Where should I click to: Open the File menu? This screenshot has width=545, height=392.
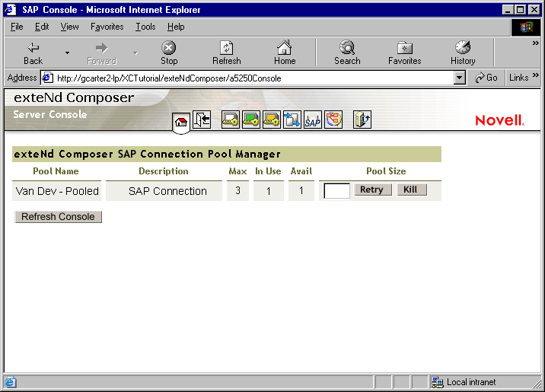[x=17, y=27]
